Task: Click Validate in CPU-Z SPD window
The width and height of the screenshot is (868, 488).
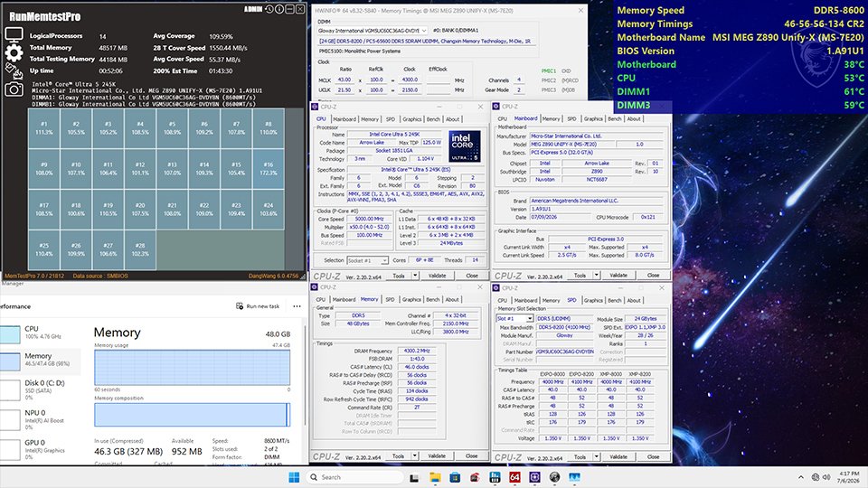Action: pyautogui.click(x=618, y=456)
